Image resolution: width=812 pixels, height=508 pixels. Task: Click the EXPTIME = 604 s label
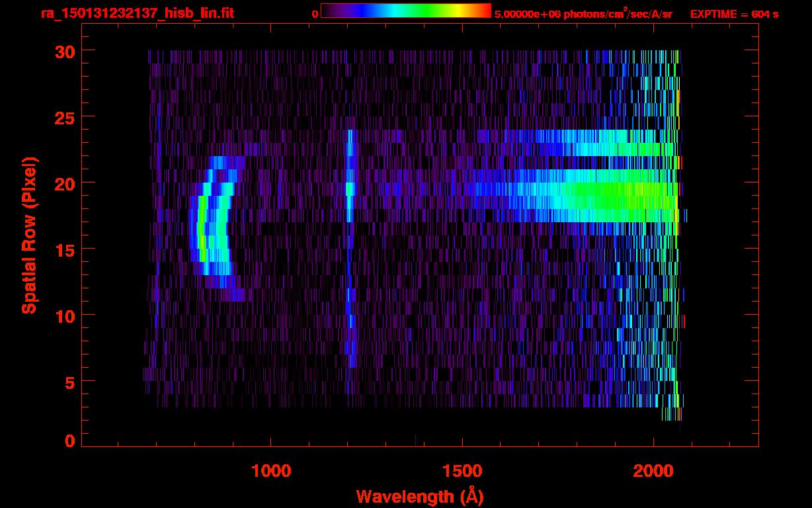[x=735, y=14]
